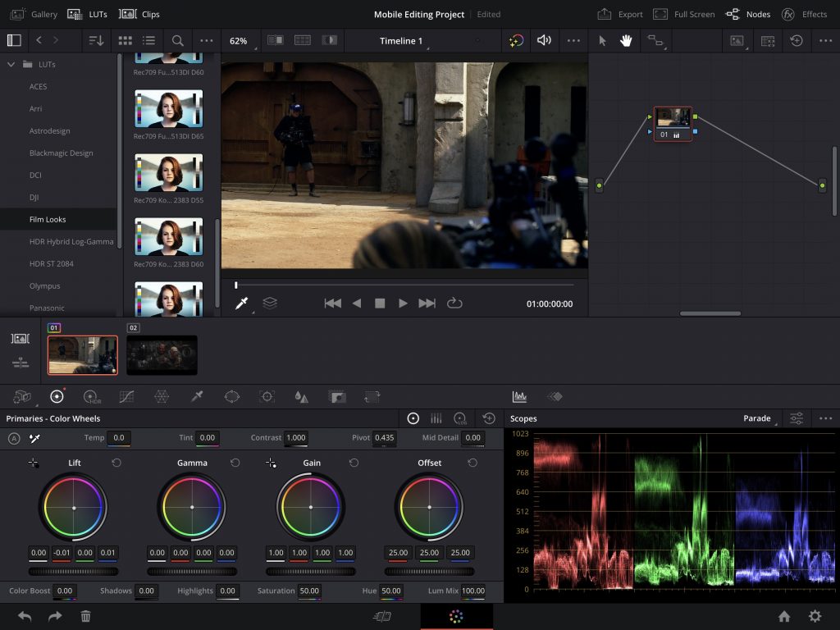Viewport: 840px width, 630px height.
Task: Open the HDR color wheels palette
Action: click(92, 397)
